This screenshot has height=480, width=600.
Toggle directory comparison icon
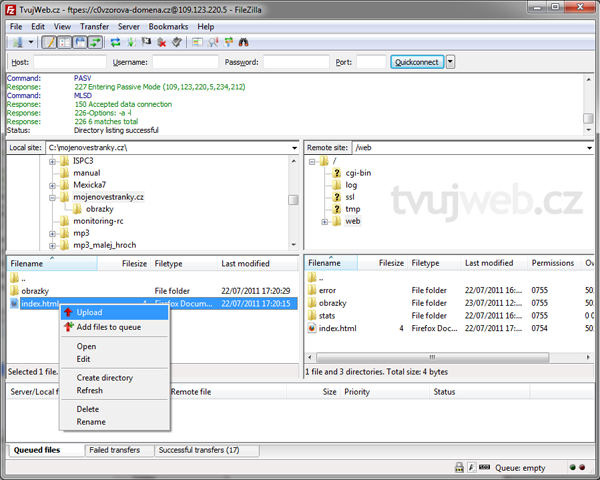[213, 42]
